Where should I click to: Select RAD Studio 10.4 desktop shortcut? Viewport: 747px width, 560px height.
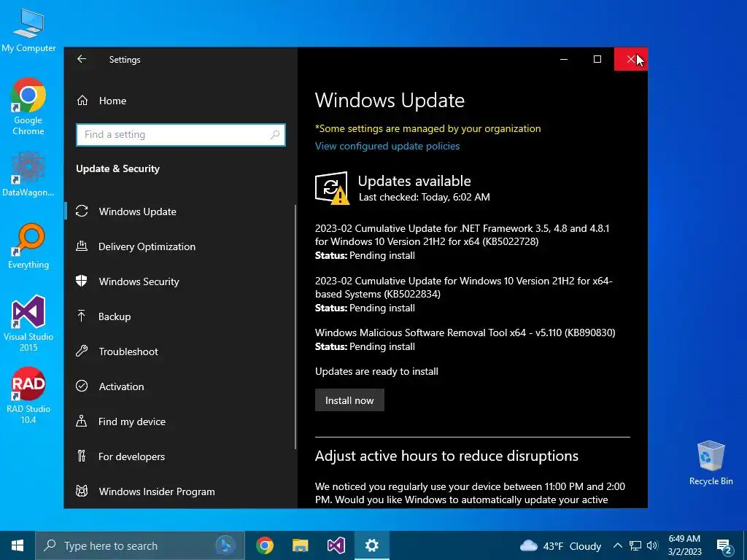[28, 395]
